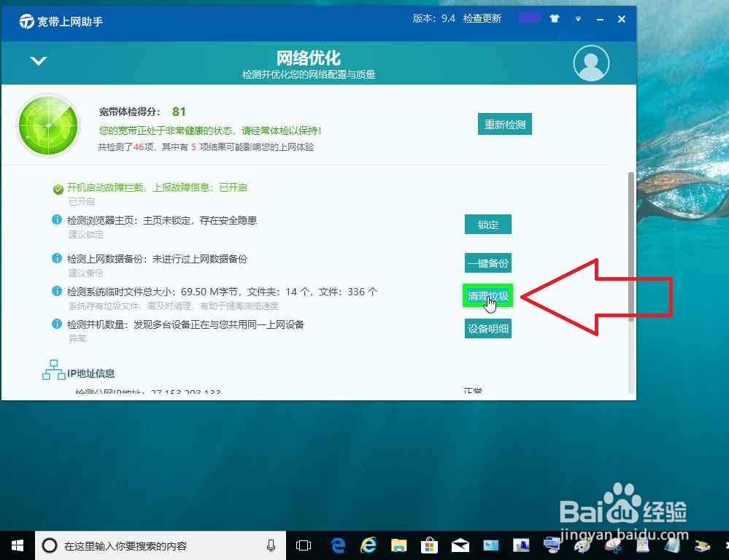Click the info icon beside 检测浏览器主页
Image resolution: width=729 pixels, height=560 pixels.
58,219
